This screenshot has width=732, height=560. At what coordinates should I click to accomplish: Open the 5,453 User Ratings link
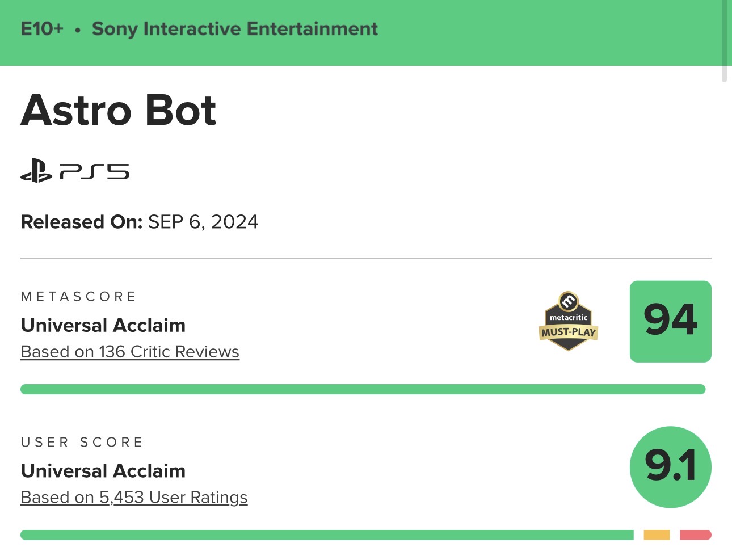tap(134, 498)
